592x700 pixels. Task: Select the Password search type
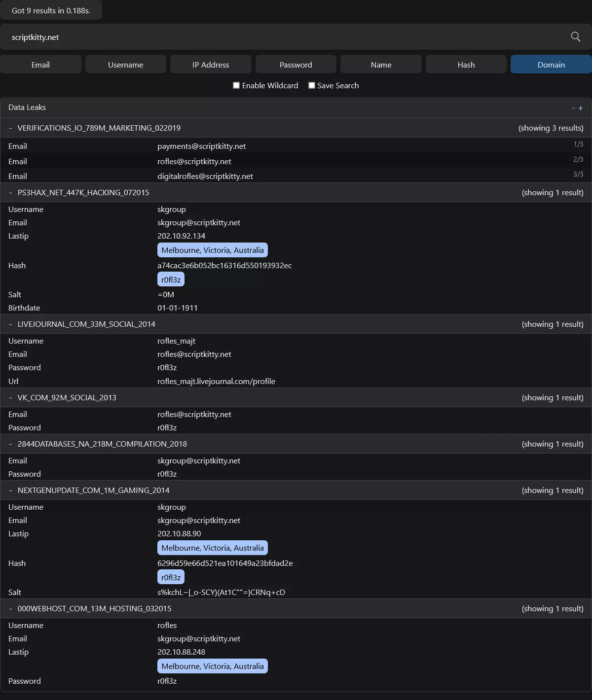click(x=296, y=65)
